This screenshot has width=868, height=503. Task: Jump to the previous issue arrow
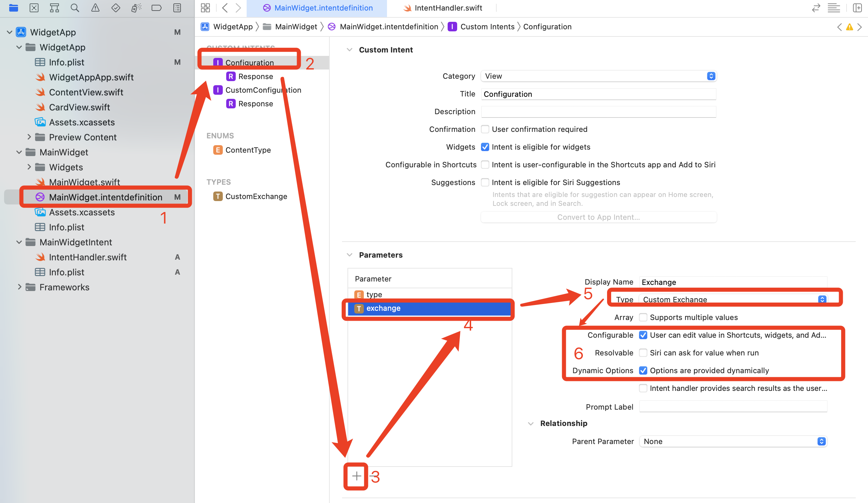(x=839, y=27)
